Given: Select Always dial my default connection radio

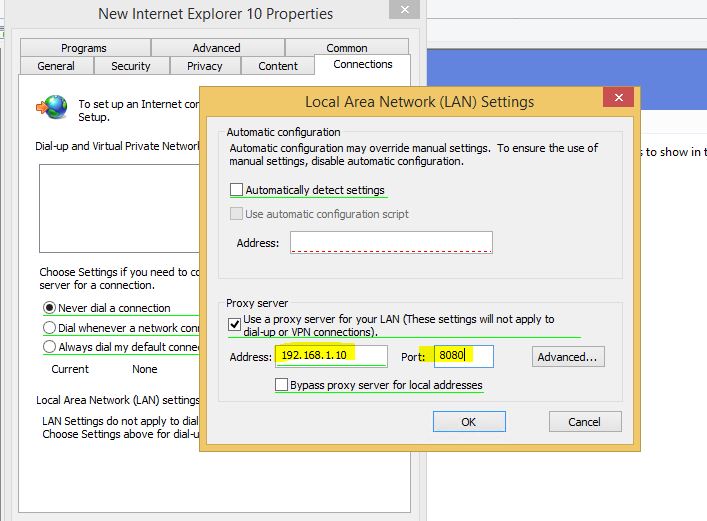Looking at the screenshot, I should tap(49, 347).
